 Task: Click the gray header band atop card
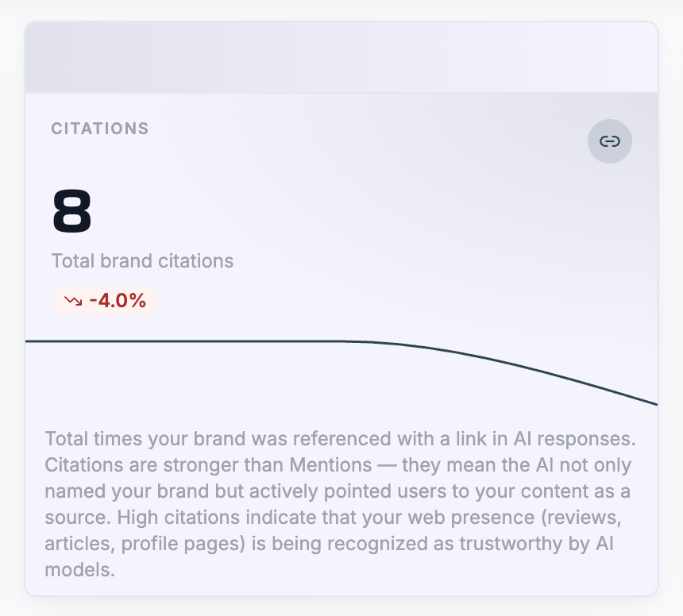pos(341,57)
